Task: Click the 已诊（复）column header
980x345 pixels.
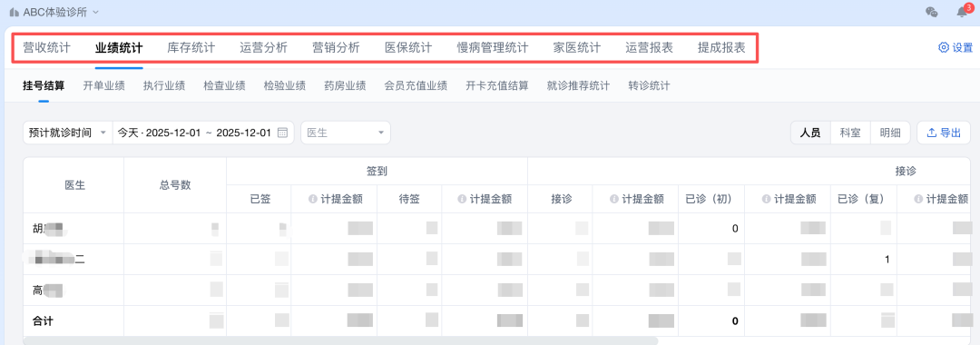Action: (863, 199)
